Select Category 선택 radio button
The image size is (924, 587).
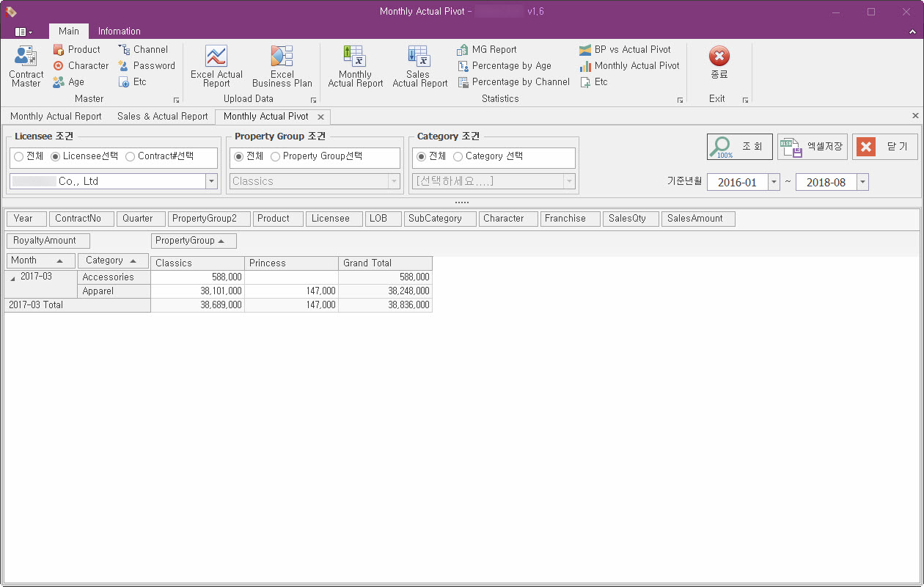[488, 156]
